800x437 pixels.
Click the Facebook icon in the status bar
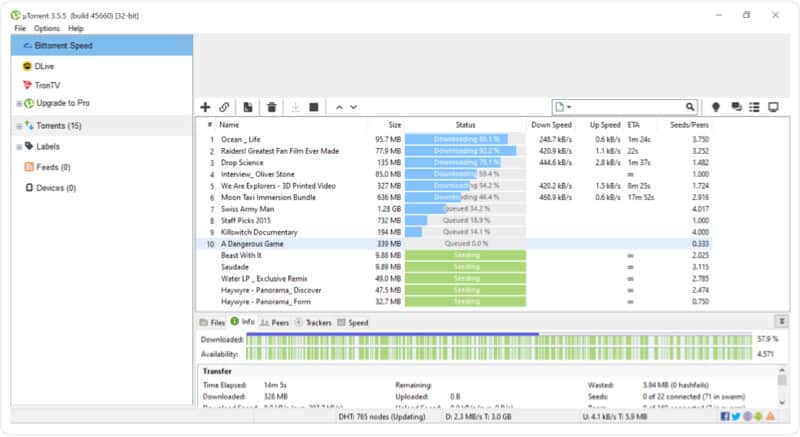tap(724, 417)
